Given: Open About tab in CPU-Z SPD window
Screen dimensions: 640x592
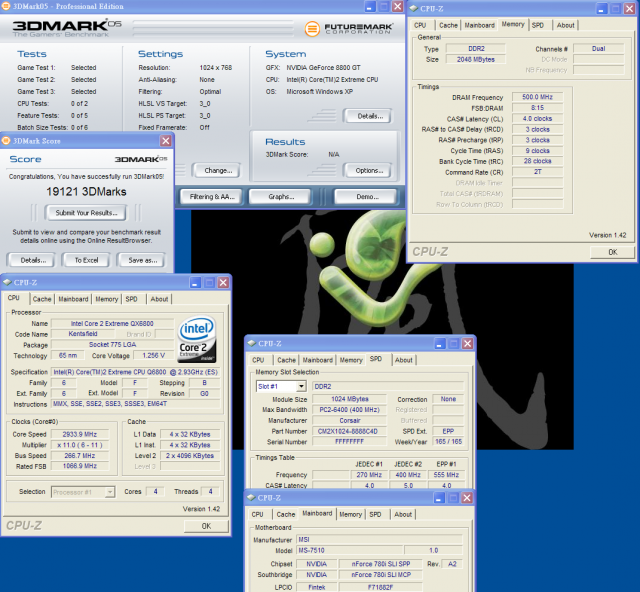Looking at the screenshot, I should (403, 360).
